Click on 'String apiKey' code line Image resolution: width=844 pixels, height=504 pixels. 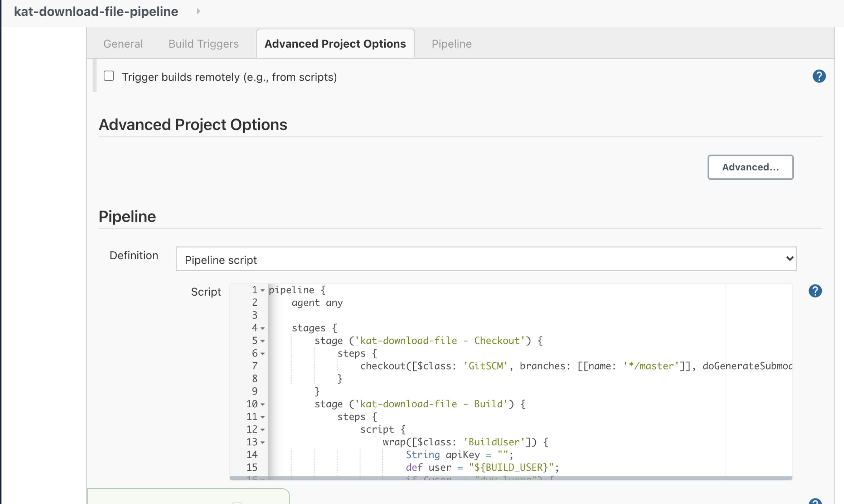pyautogui.click(x=459, y=455)
